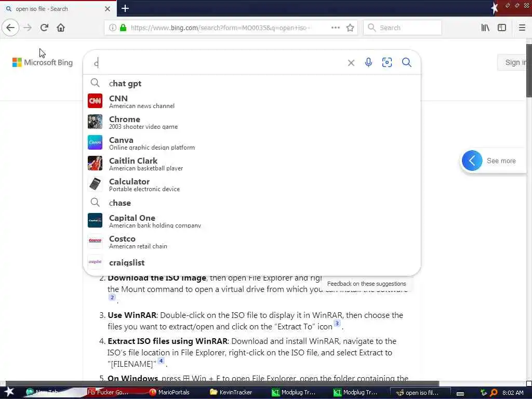The image size is (532, 399).
Task: Focus the Bing search input field
Action: point(217,63)
